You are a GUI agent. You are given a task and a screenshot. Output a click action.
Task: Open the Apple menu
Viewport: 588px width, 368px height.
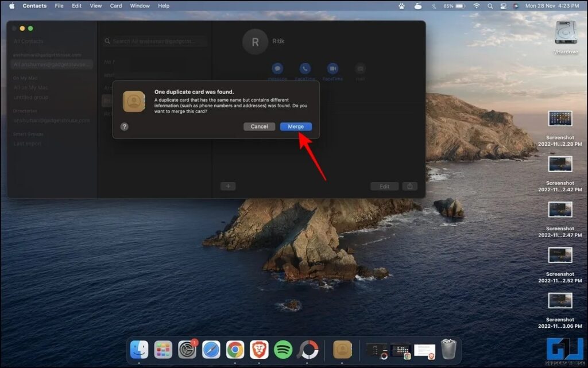(x=11, y=6)
